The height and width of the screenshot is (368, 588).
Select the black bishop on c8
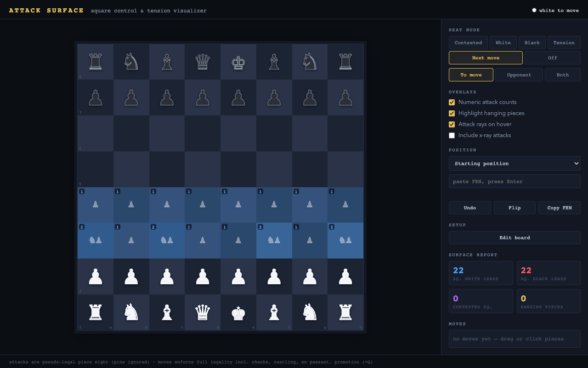point(167,62)
